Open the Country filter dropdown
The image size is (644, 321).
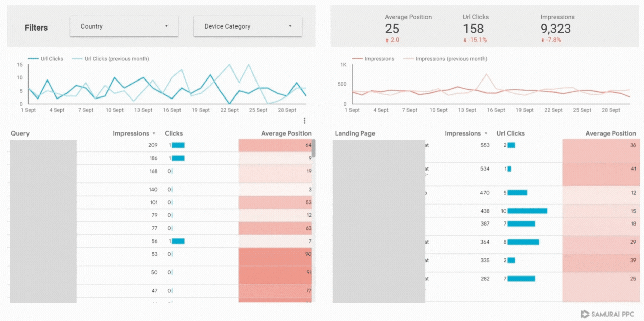(x=124, y=26)
